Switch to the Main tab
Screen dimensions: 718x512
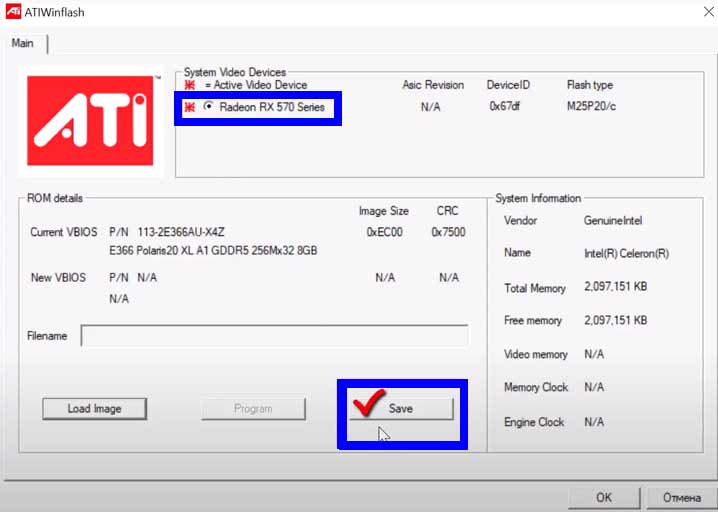[22, 43]
